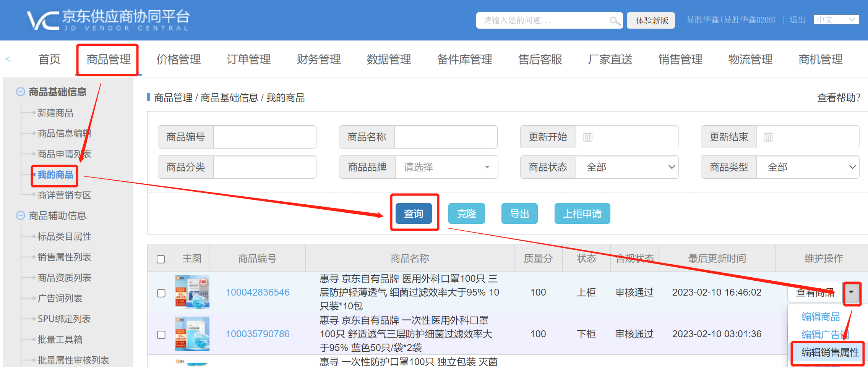Collapse the 商品基础信息 tree section
This screenshot has width=868, height=367.
21,92
